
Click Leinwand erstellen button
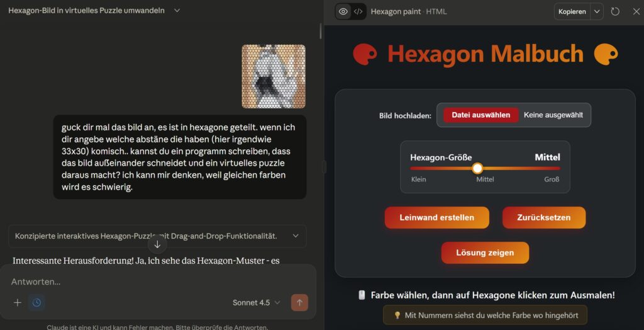(436, 218)
